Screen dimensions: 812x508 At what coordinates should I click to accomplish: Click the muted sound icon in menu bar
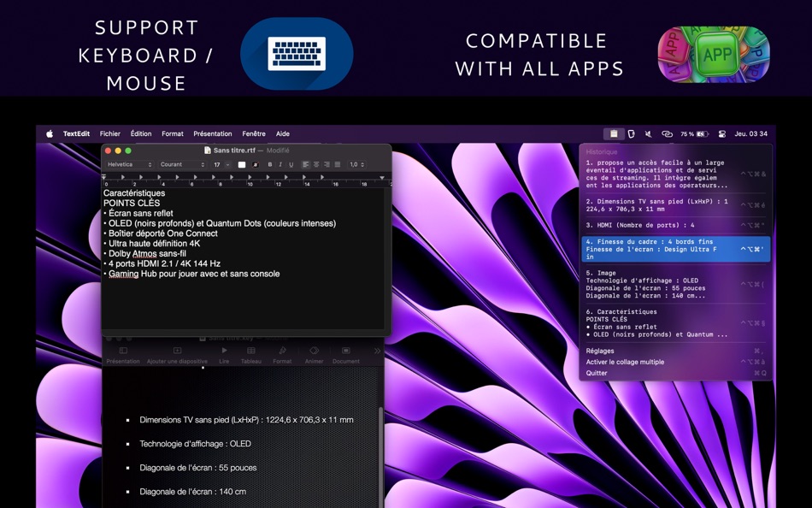pos(648,133)
